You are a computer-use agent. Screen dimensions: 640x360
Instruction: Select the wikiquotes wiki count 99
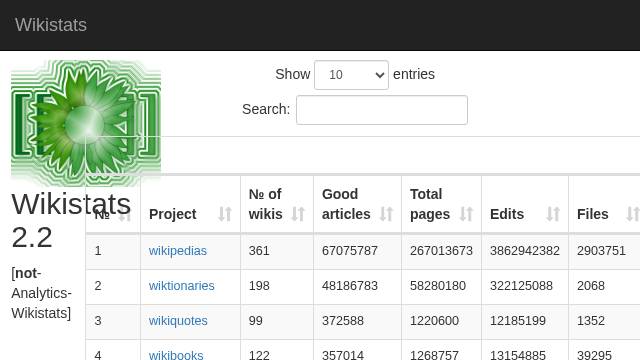tap(256, 321)
